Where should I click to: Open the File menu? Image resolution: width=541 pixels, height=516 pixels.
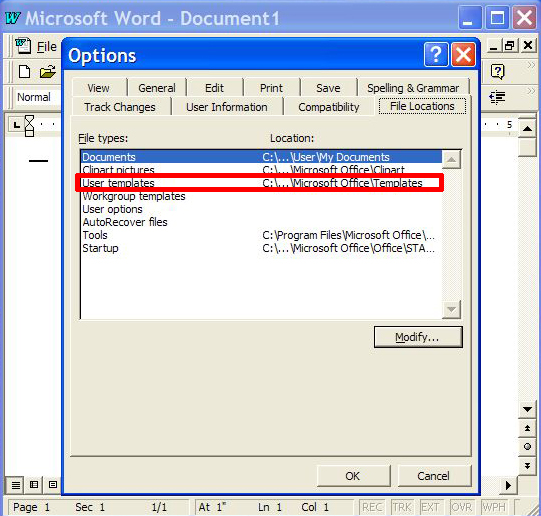tap(47, 46)
